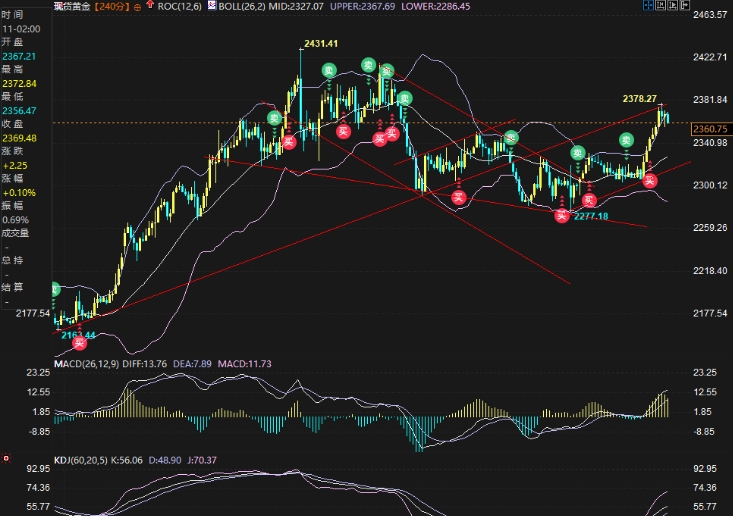Click the 2381.84 axis price

click(710, 100)
